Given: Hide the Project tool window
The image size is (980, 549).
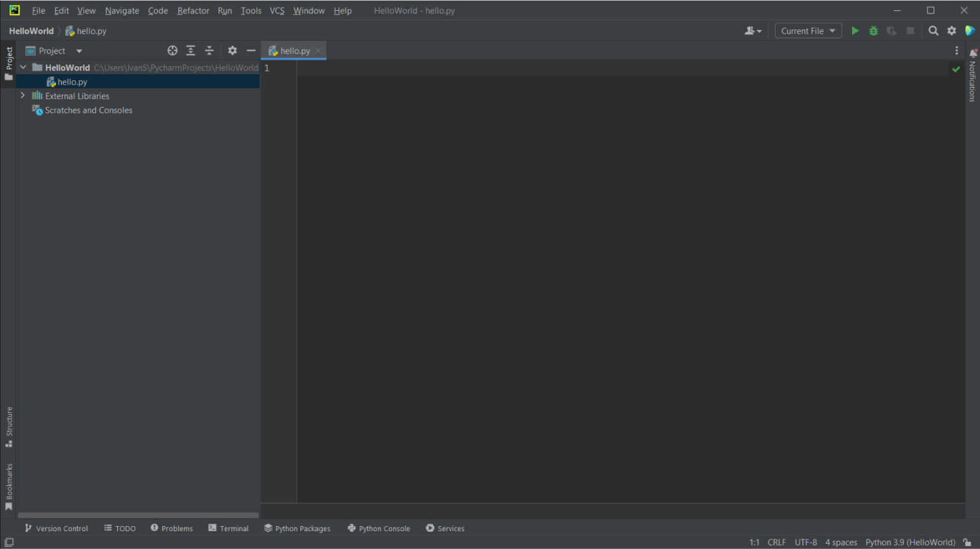Looking at the screenshot, I should pos(251,50).
